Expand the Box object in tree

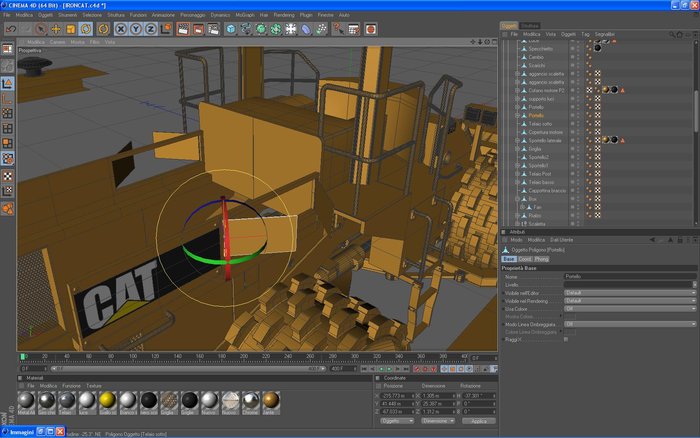(517, 199)
